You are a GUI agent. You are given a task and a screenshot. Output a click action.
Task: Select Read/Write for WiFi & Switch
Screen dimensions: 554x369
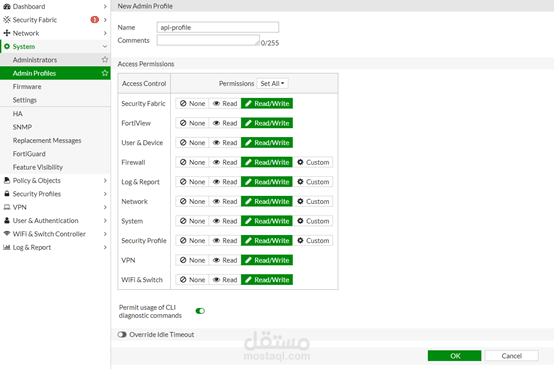click(x=267, y=280)
